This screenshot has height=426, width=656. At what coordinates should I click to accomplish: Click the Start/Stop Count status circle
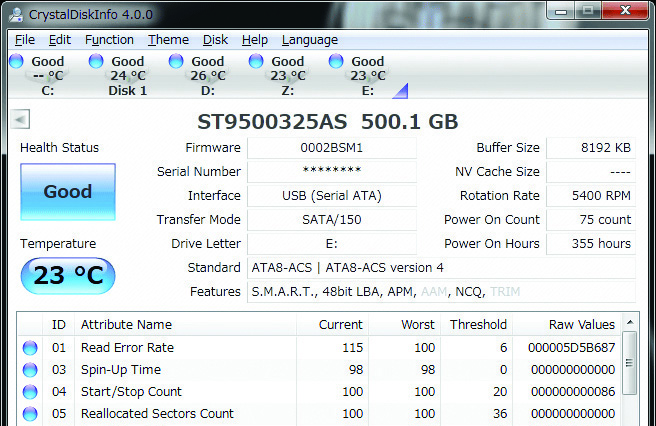(30, 392)
